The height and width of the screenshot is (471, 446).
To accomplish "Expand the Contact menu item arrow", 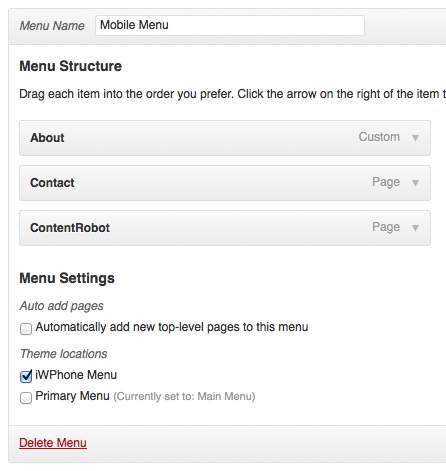I will click(x=415, y=183).
